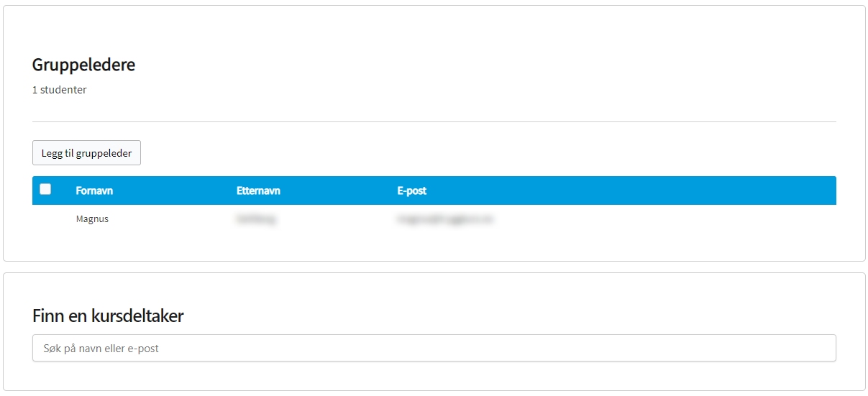This screenshot has width=868, height=396.
Task: Click the Legg til gruppeleder button
Action: (86, 153)
